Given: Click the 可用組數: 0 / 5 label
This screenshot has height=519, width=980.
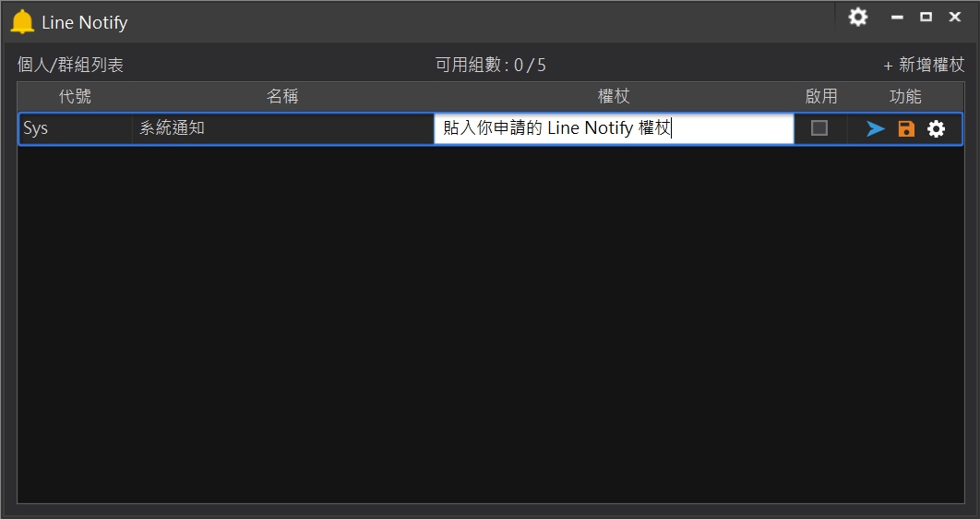Looking at the screenshot, I should [x=491, y=65].
